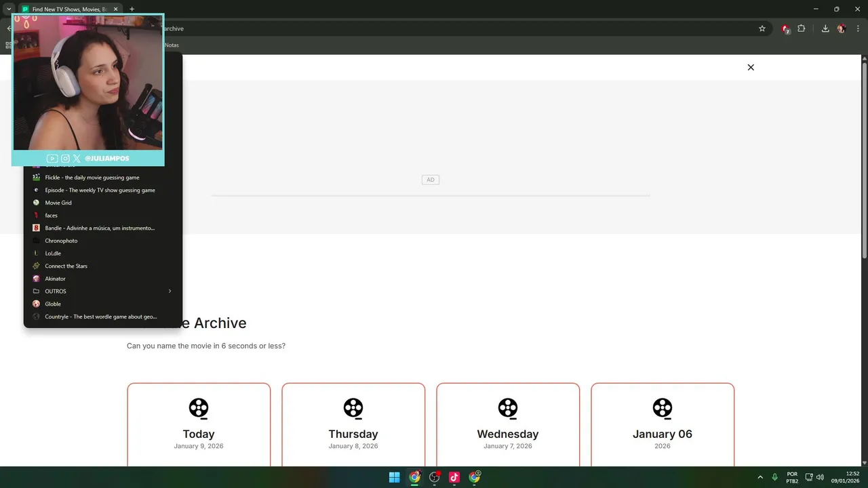The height and width of the screenshot is (488, 868).
Task: Click the film reel icon on Thursday card
Action: pyautogui.click(x=353, y=409)
